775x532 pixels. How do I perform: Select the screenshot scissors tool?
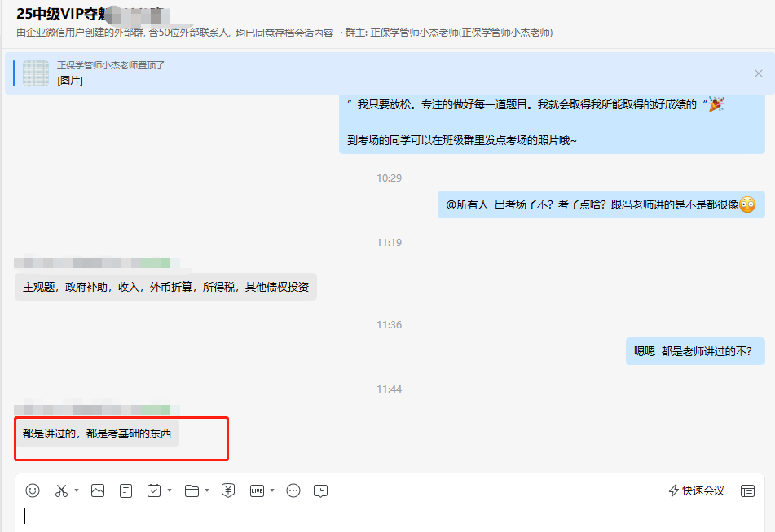click(x=60, y=490)
